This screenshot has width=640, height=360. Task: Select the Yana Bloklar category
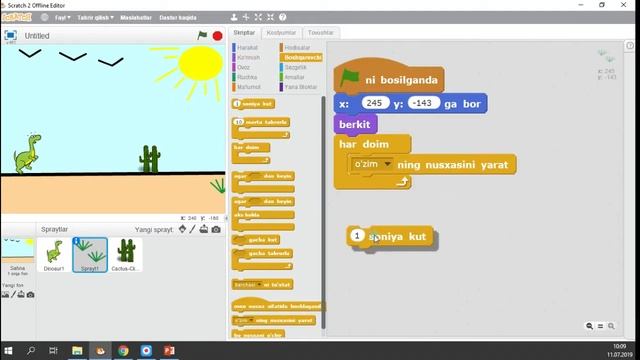pyautogui.click(x=300, y=87)
